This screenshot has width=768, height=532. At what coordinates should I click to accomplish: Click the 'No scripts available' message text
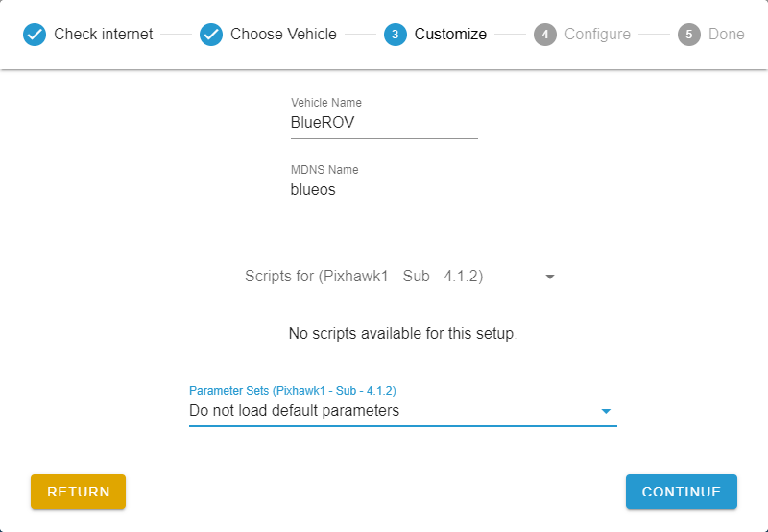pos(403,334)
